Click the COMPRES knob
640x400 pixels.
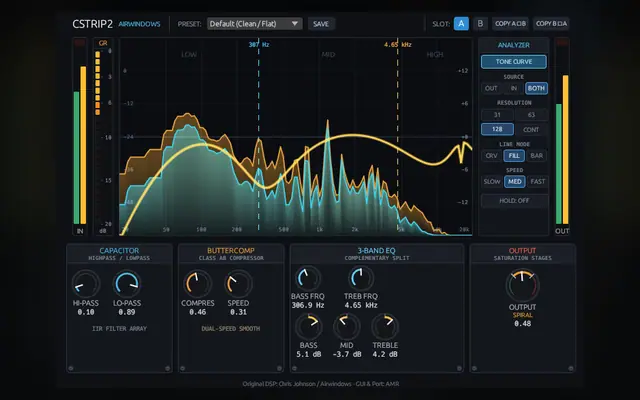pos(198,283)
